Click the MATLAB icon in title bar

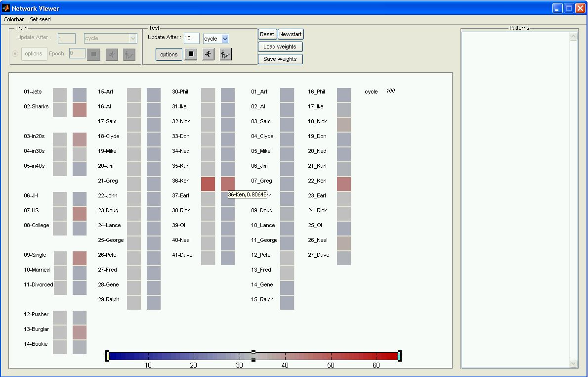[6, 8]
